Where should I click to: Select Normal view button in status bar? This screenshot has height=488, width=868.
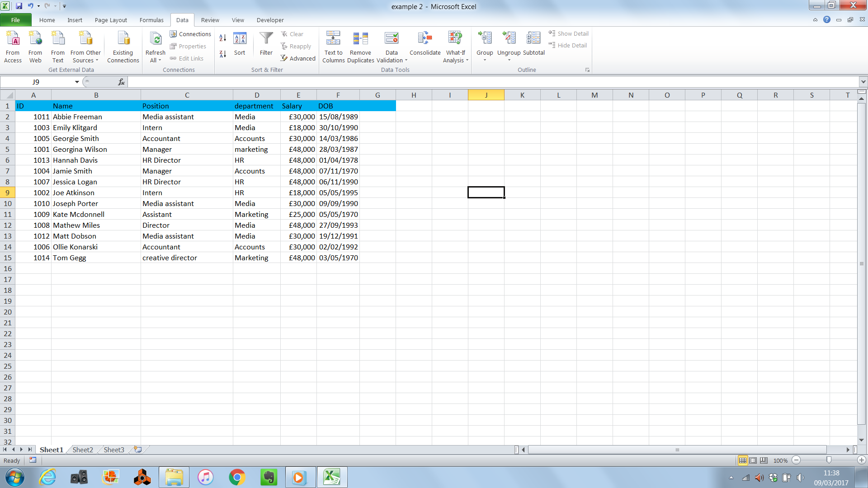click(x=742, y=460)
